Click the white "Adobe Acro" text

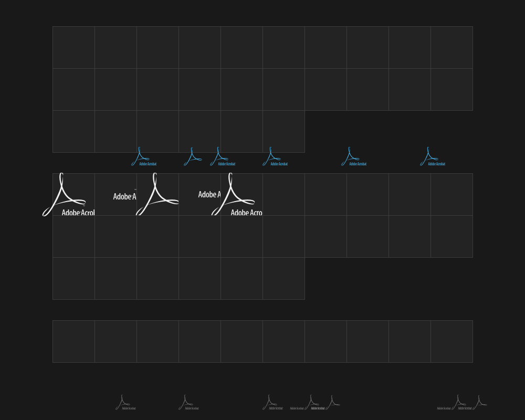click(x=246, y=213)
